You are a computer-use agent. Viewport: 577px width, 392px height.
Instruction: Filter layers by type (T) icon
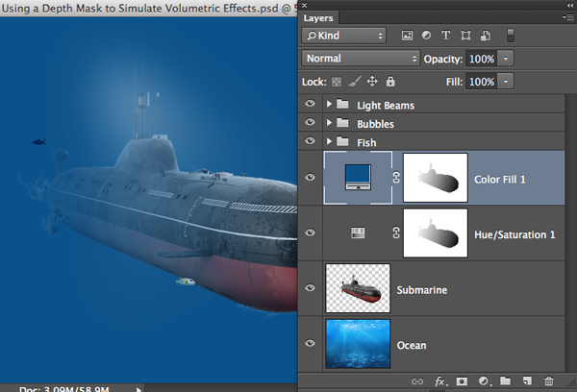[x=446, y=36]
